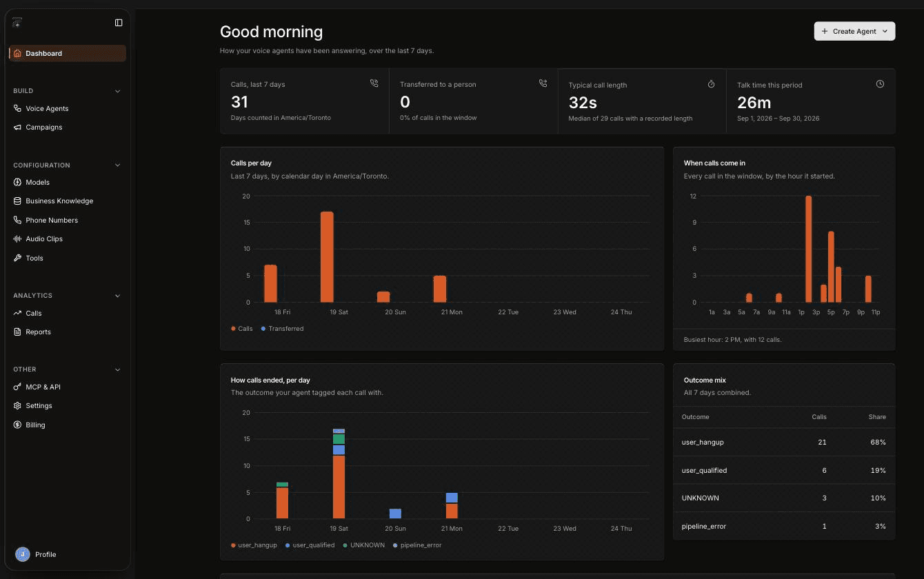Collapse the BUILD section
This screenshot has height=579, width=924.
117,91
